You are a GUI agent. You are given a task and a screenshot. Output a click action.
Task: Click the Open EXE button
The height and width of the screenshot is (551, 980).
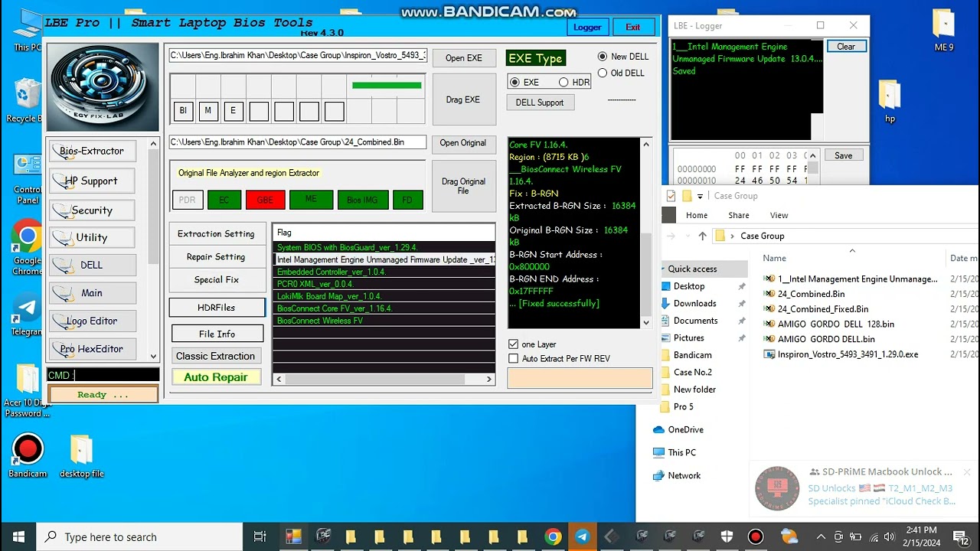coord(464,58)
